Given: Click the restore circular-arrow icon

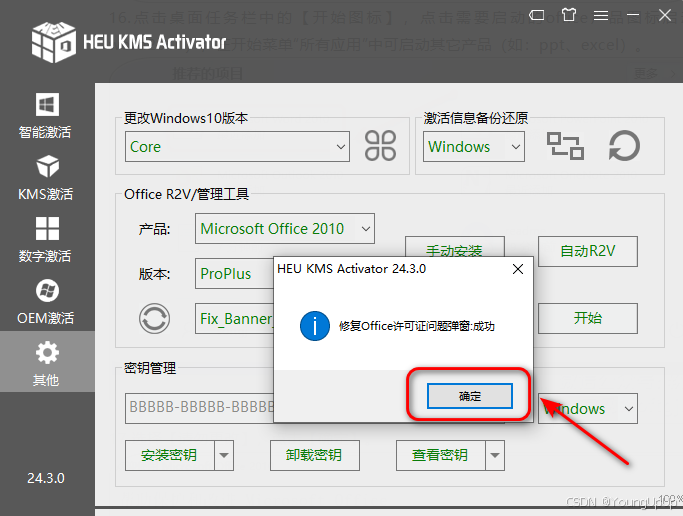Looking at the screenshot, I should 624,146.
